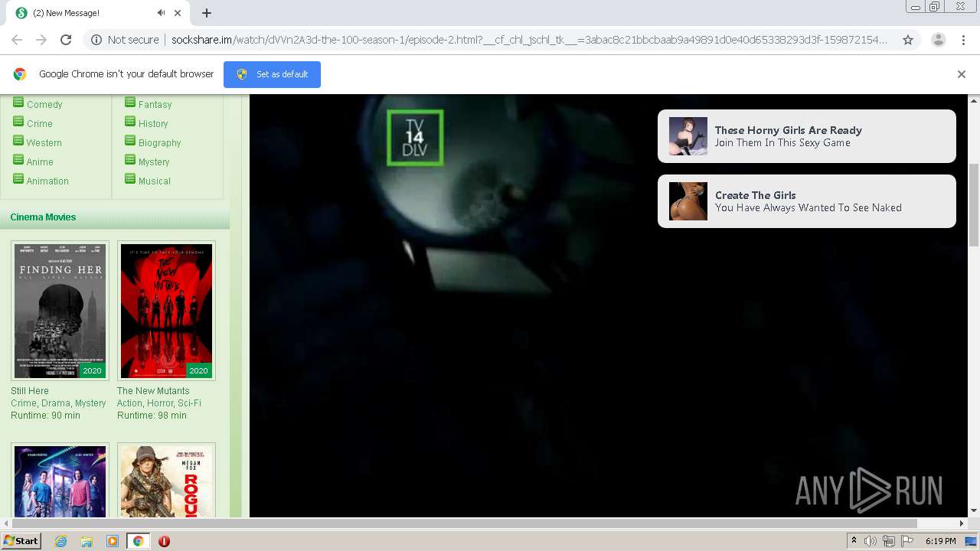The height and width of the screenshot is (551, 980).
Task: Open the Mystery genre link
Action: coord(154,162)
